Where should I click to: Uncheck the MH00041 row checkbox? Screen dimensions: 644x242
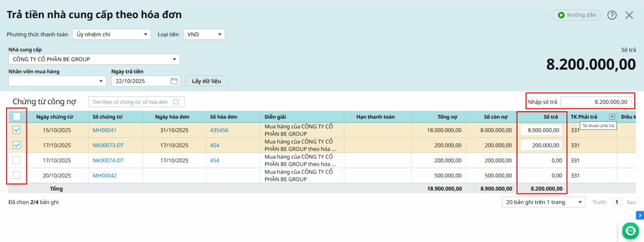[17, 130]
